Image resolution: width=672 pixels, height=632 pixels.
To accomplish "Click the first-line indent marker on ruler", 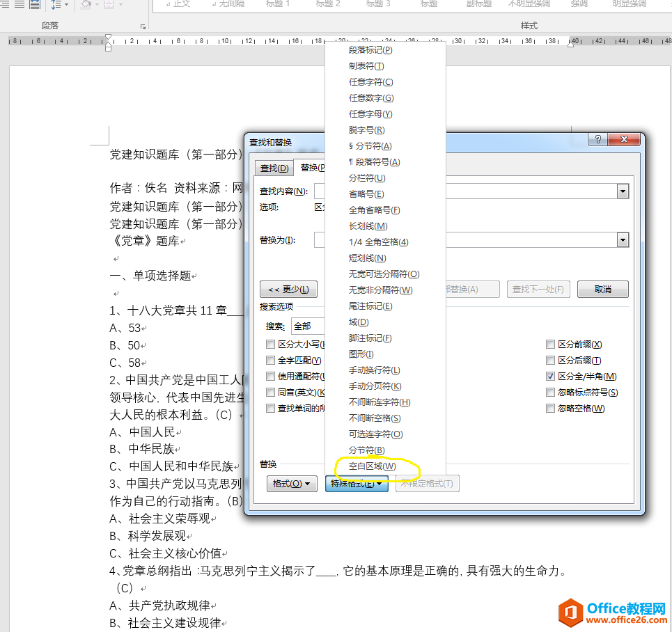I will pyautogui.click(x=109, y=37).
